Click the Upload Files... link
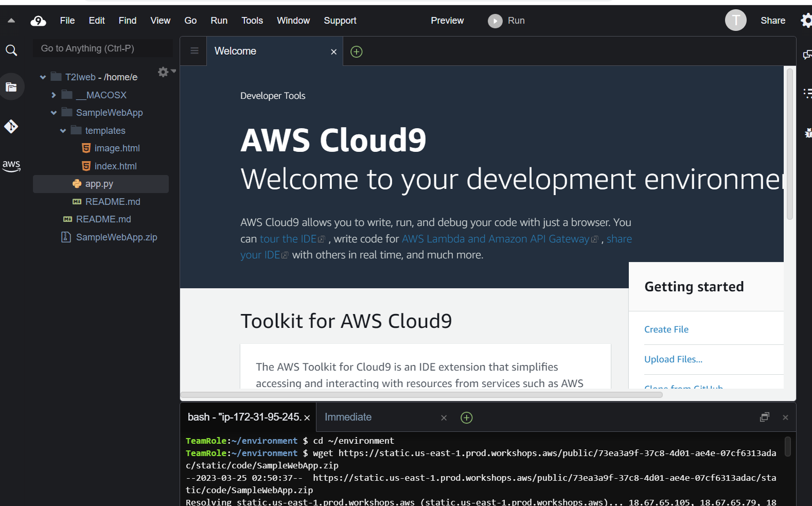 tap(673, 359)
